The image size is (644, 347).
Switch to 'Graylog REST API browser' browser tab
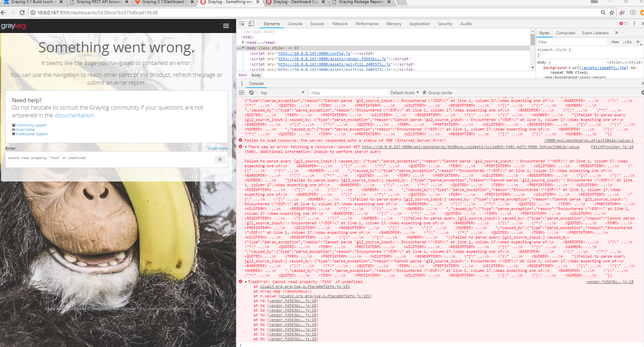[99, 2]
